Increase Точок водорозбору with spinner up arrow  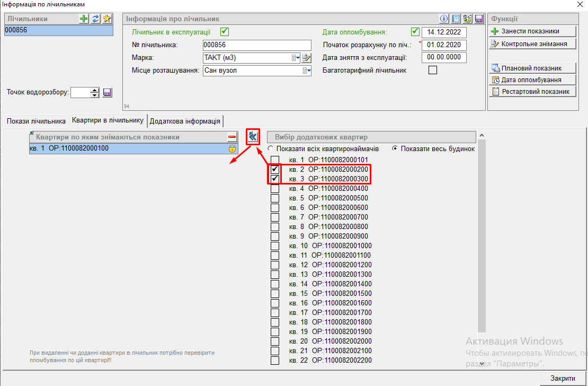[95, 90]
